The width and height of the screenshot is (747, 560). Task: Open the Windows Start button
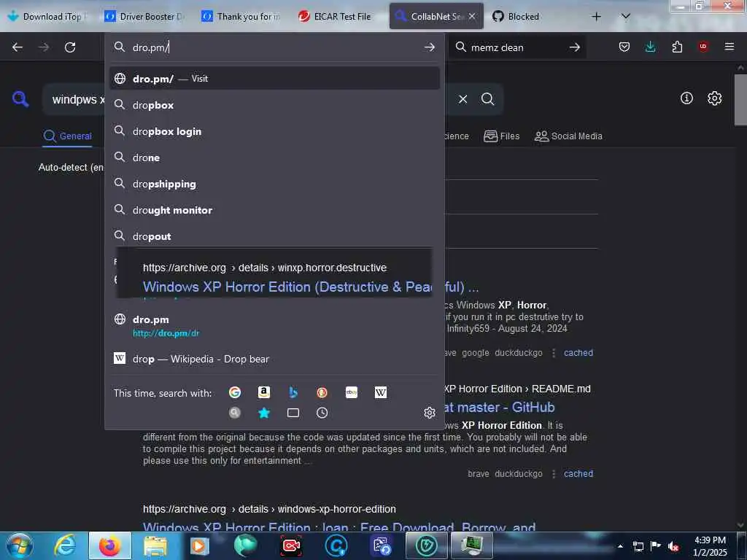click(x=20, y=545)
